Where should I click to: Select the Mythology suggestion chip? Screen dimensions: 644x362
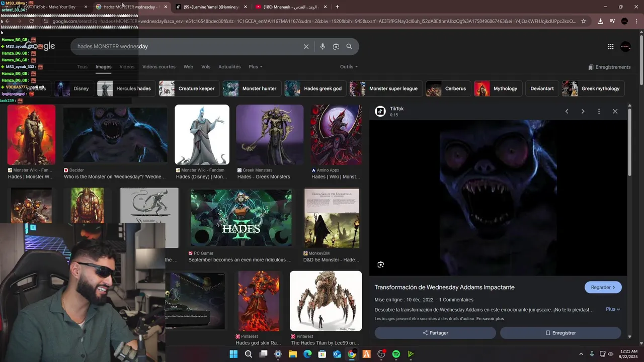[498, 88]
